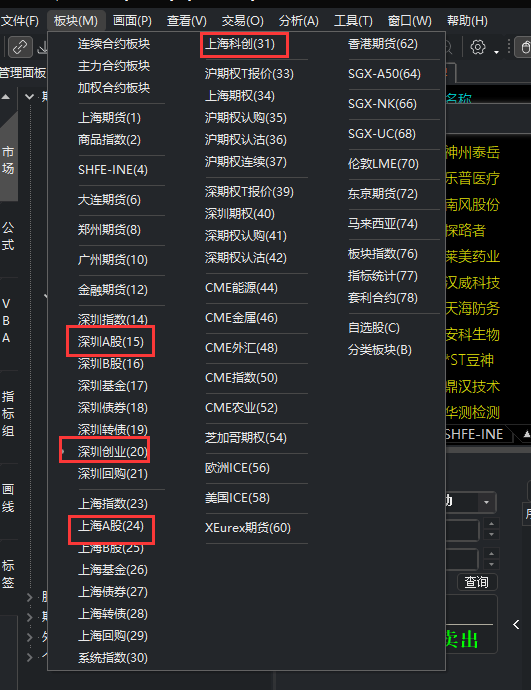Viewport: 531px width, 690px height.
Task: Choose 商品指数(2) from the menu
Action: 110,139
